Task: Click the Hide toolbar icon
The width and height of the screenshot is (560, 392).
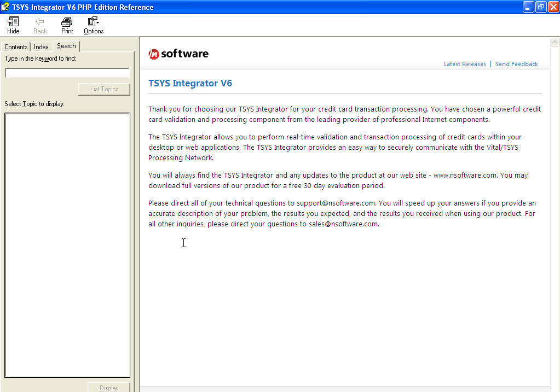Action: pos(13,25)
